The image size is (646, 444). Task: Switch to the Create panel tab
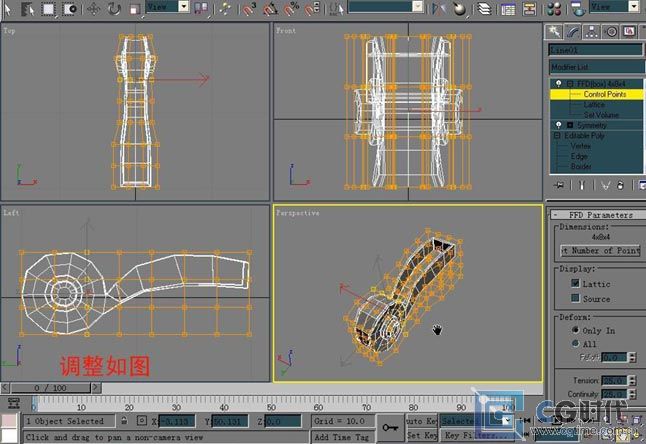tap(553, 32)
